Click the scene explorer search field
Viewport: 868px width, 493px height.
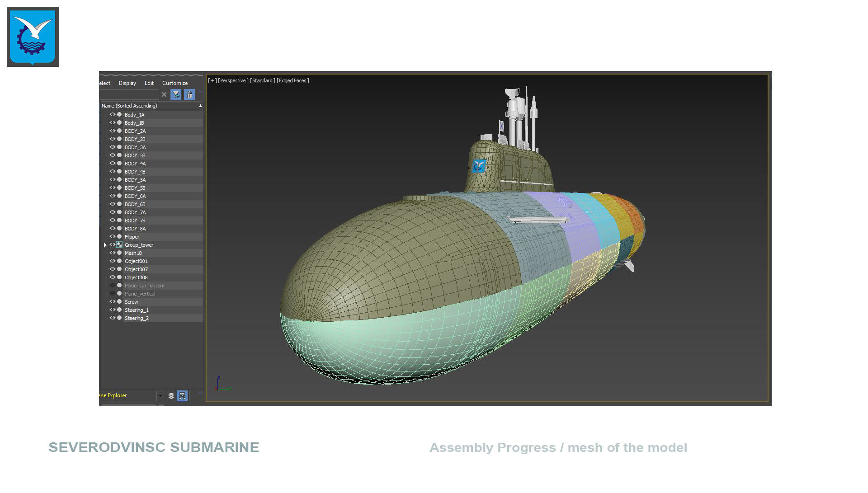point(129,94)
